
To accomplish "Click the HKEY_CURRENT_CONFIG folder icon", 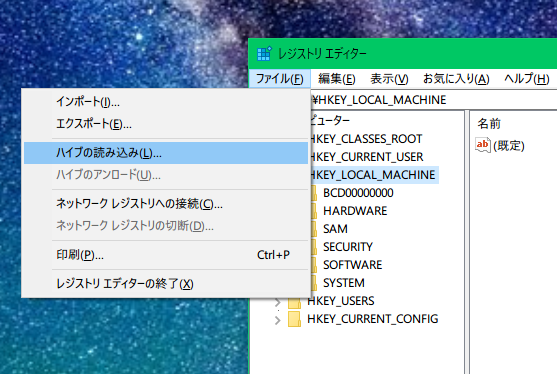I will (x=294, y=319).
